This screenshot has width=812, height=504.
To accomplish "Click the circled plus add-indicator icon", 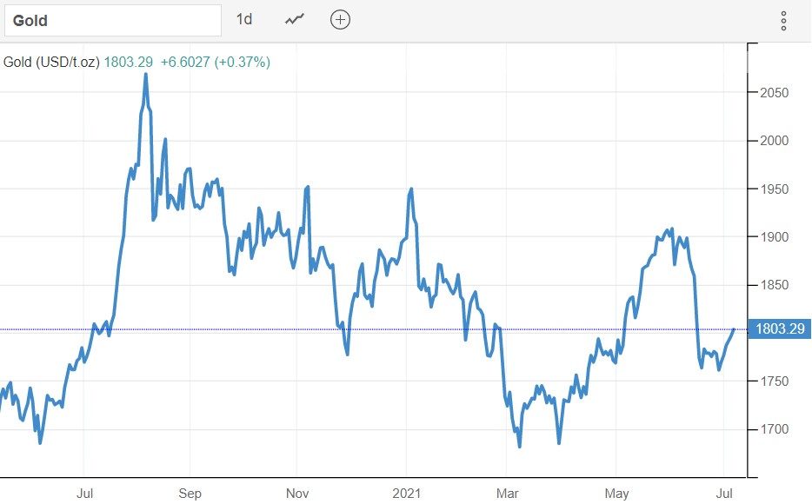I will 341,19.
